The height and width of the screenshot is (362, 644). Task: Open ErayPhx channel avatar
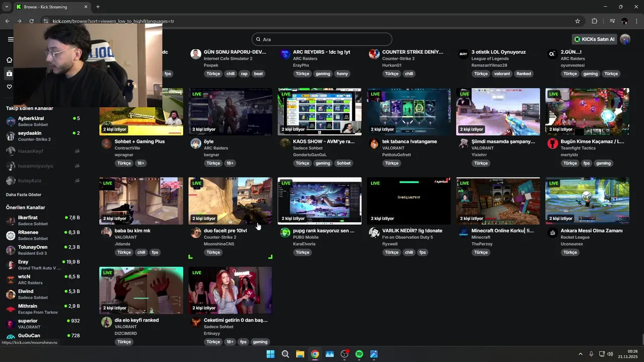[x=285, y=54]
